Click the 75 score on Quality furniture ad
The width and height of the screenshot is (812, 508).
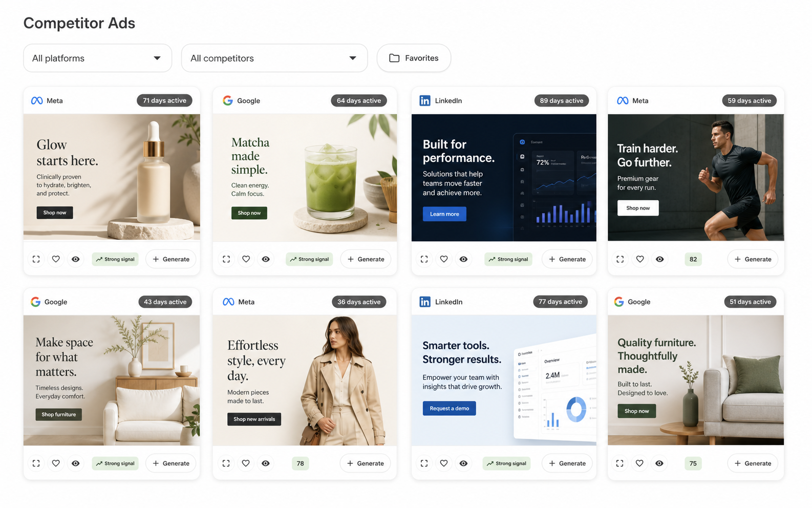coord(693,463)
